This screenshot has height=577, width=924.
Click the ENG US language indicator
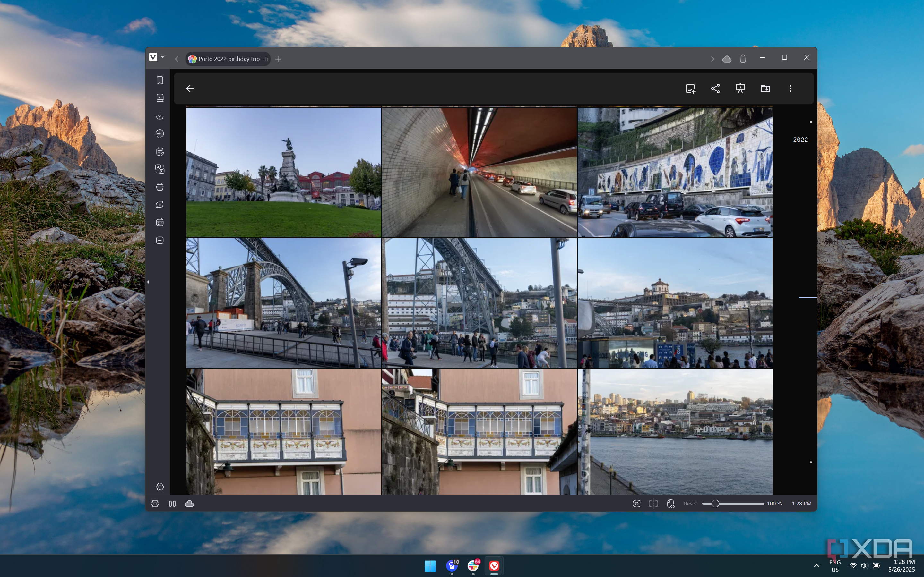[835, 566]
